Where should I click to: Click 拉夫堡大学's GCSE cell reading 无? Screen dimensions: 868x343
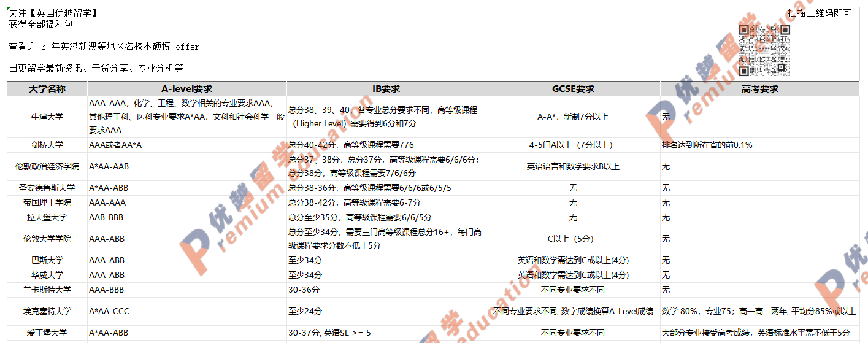pos(573,217)
